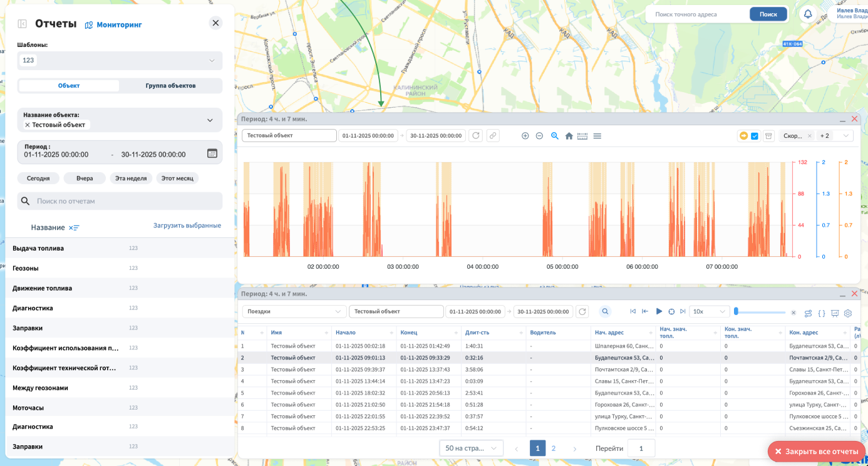The height and width of the screenshot is (466, 868).
Task: Search in the trips table
Action: pos(605,311)
